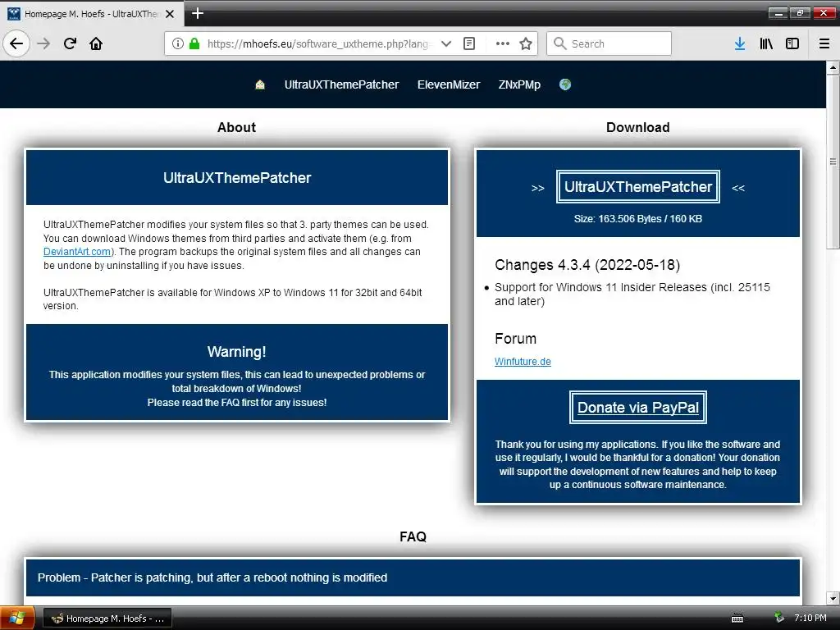This screenshot has height=630, width=840.
Task: Expand the Patcher is patching FAQ entry
Action: pos(413,577)
